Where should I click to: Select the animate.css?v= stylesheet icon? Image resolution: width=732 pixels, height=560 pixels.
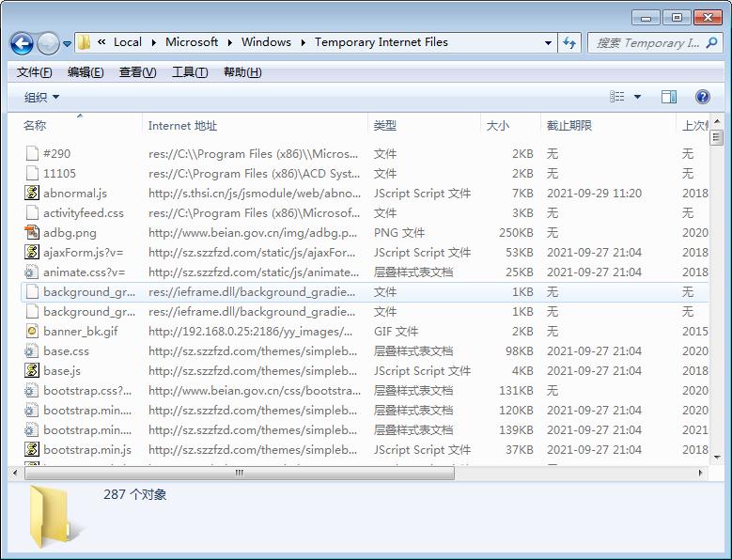32,272
